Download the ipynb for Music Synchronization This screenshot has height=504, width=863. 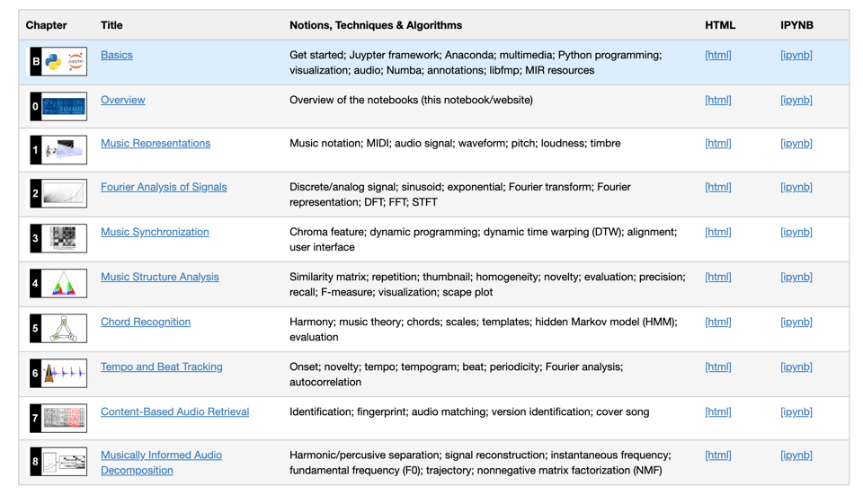(796, 232)
